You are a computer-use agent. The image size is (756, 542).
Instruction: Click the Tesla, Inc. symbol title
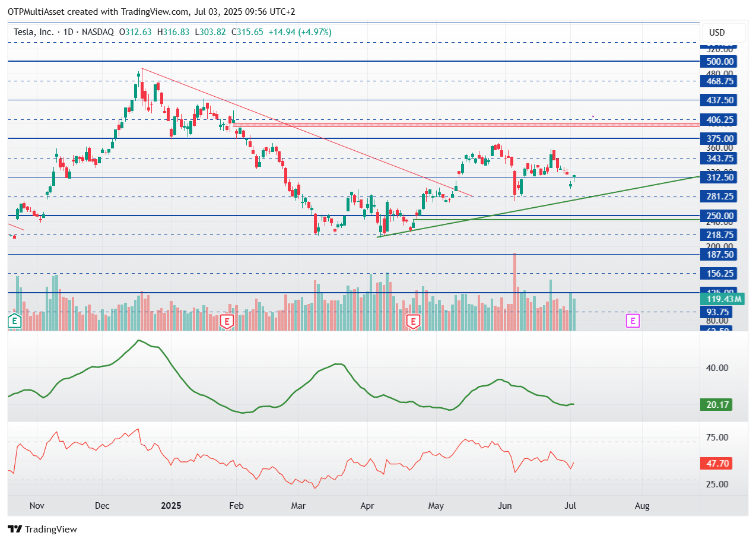click(33, 32)
